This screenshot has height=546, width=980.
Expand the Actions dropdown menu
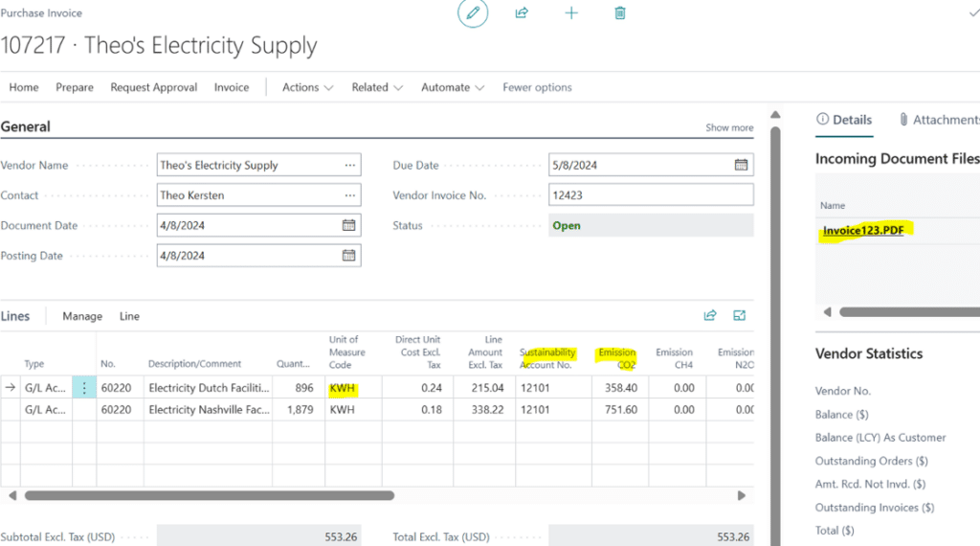pos(307,87)
